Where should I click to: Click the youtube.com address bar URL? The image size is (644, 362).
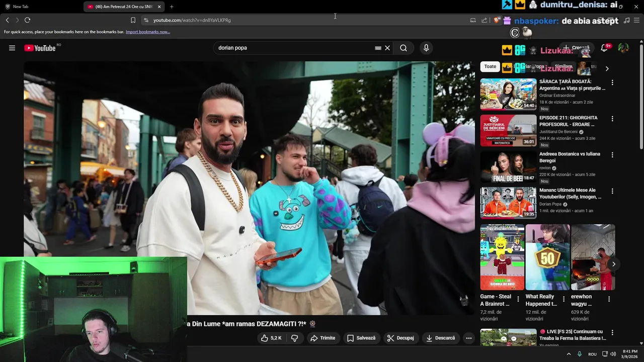tap(192, 20)
